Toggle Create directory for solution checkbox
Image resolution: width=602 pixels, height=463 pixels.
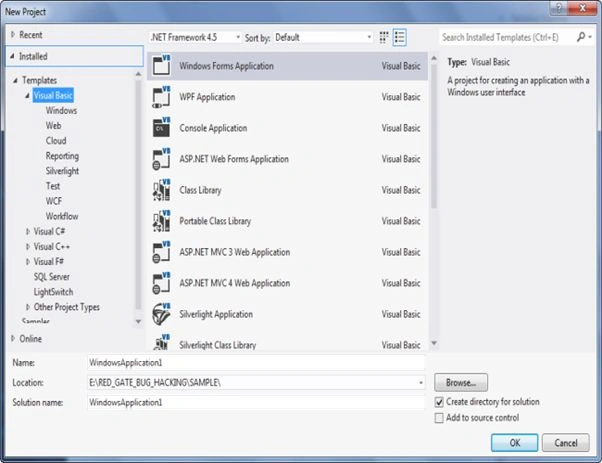[x=439, y=402]
